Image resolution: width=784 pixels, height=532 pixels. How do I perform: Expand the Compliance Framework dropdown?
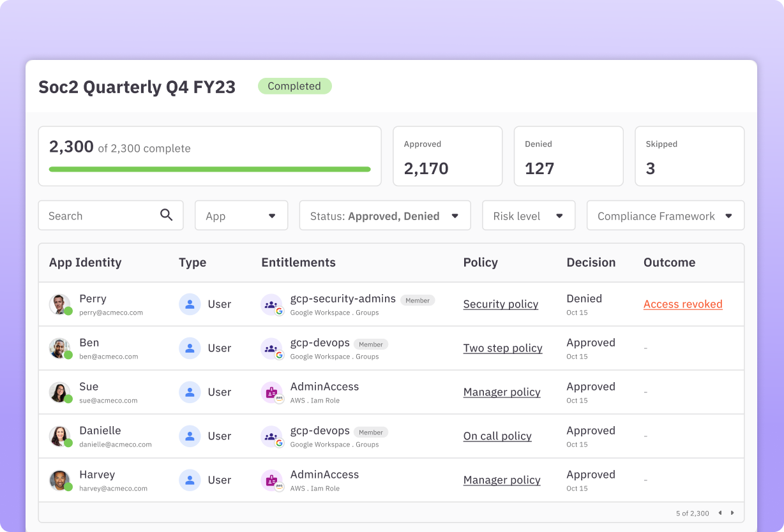coord(665,216)
